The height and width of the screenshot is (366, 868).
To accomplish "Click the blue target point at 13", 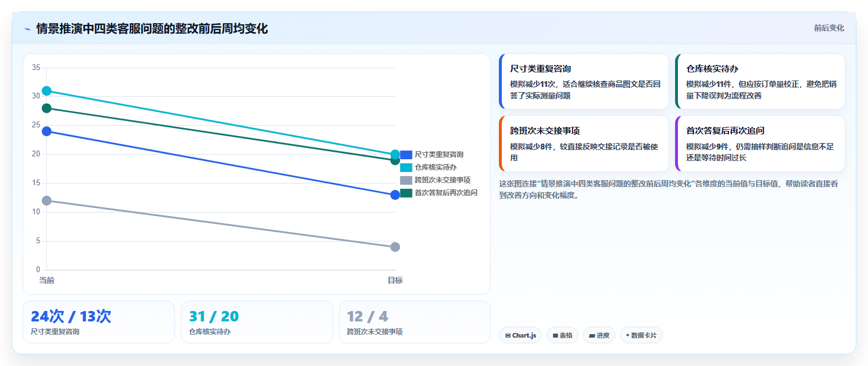I will [x=395, y=195].
